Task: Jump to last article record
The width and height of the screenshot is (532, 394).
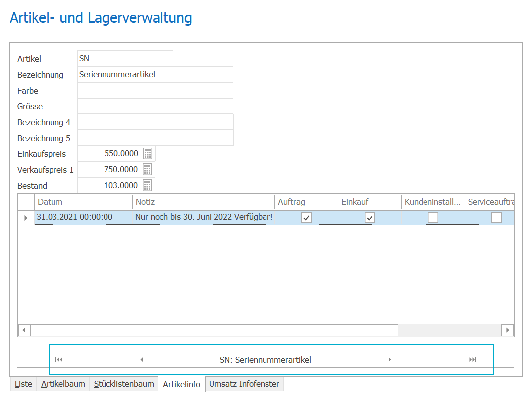Action: point(473,360)
